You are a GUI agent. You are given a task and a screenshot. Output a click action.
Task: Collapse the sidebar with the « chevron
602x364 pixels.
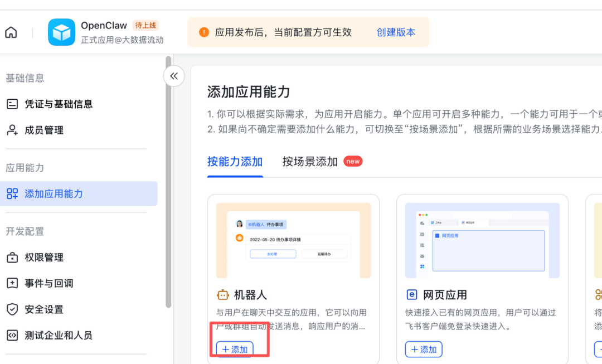pos(173,76)
